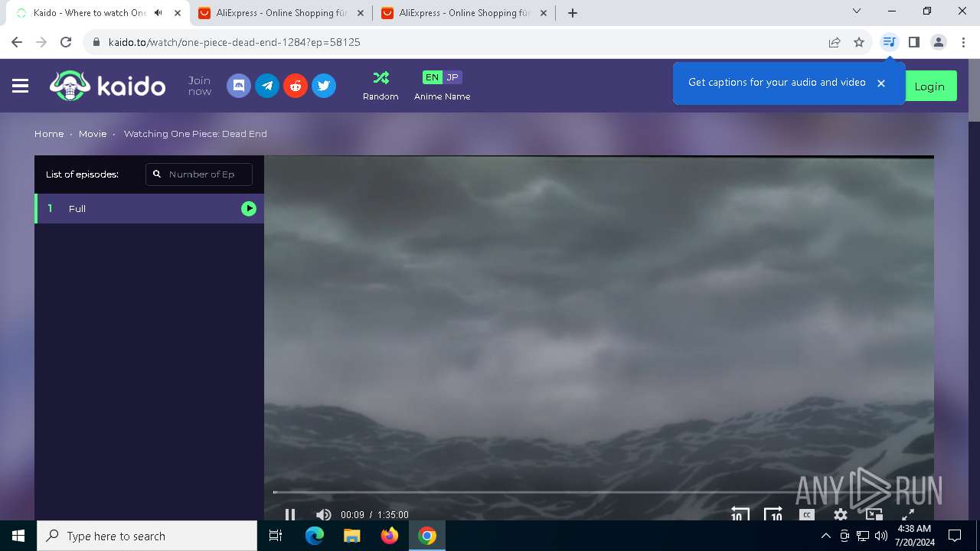The image size is (980, 551).
Task: Open Chrome media controls icon
Action: coord(889,42)
